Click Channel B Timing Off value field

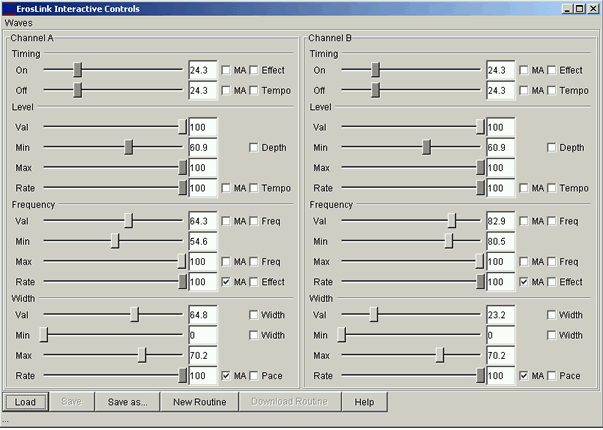[501, 90]
